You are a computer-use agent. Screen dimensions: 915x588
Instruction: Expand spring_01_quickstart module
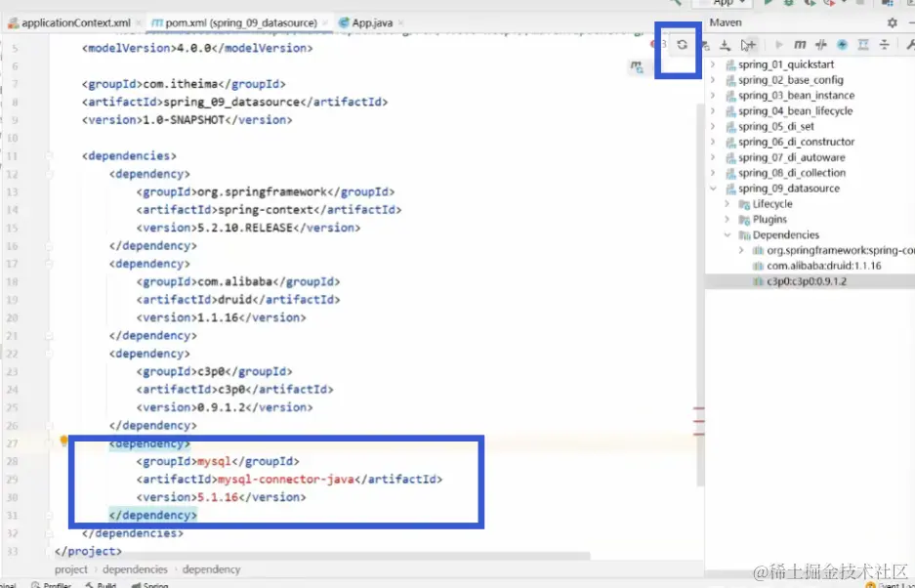pos(713,64)
